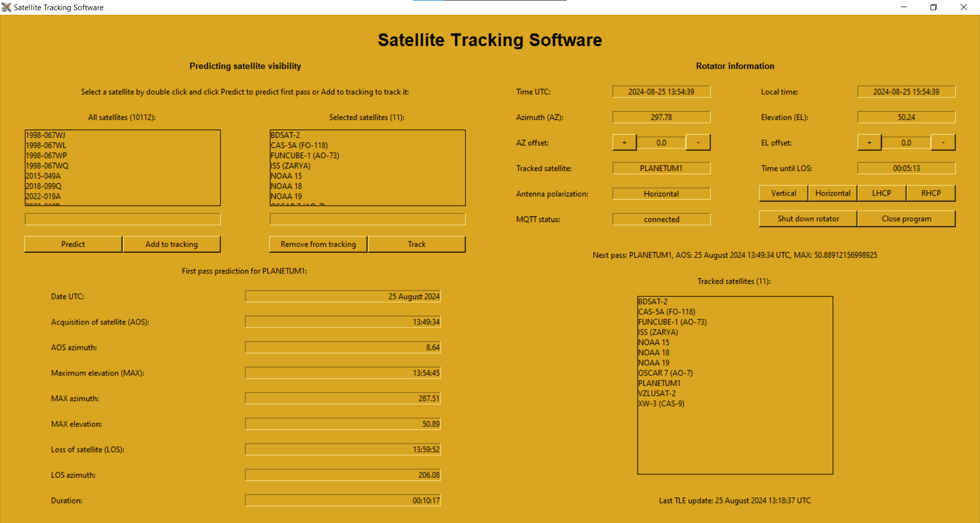Click Tracked satellite field showing PLANETUM1
The width and height of the screenshot is (980, 523).
pyautogui.click(x=661, y=168)
